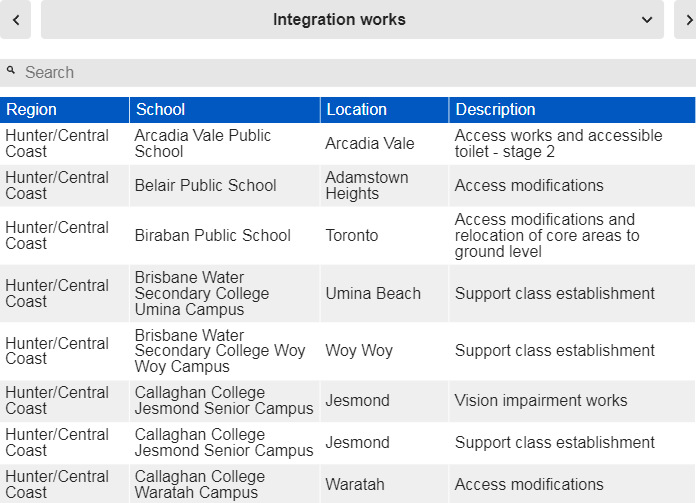Select the Belair Public School cell
The height and width of the screenshot is (503, 696).
click(x=225, y=186)
